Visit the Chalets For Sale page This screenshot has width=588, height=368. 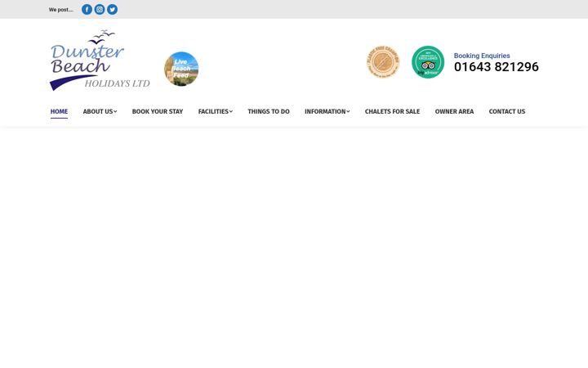tap(392, 111)
